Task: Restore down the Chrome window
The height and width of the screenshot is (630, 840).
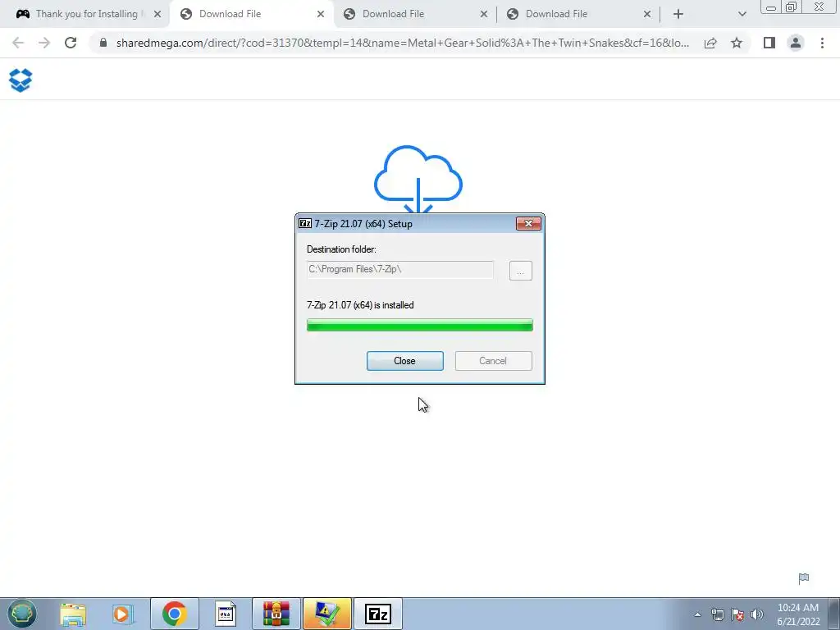Action: 791,7
